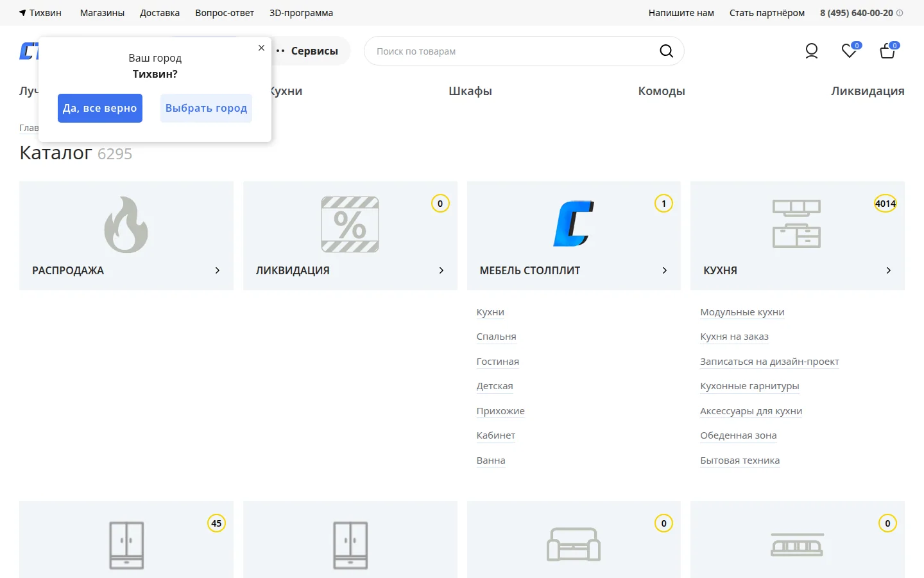Open the favorites heart icon
The height and width of the screenshot is (578, 924).
pyautogui.click(x=849, y=51)
